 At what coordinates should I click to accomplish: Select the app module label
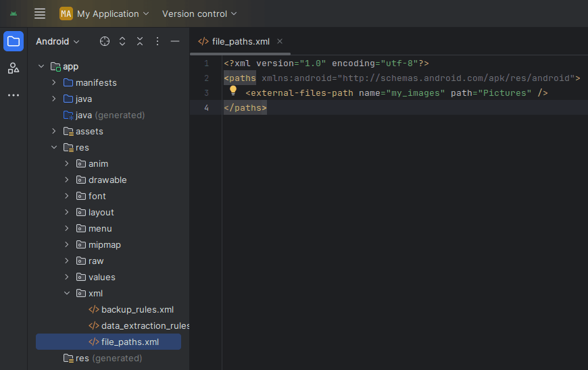pos(70,67)
